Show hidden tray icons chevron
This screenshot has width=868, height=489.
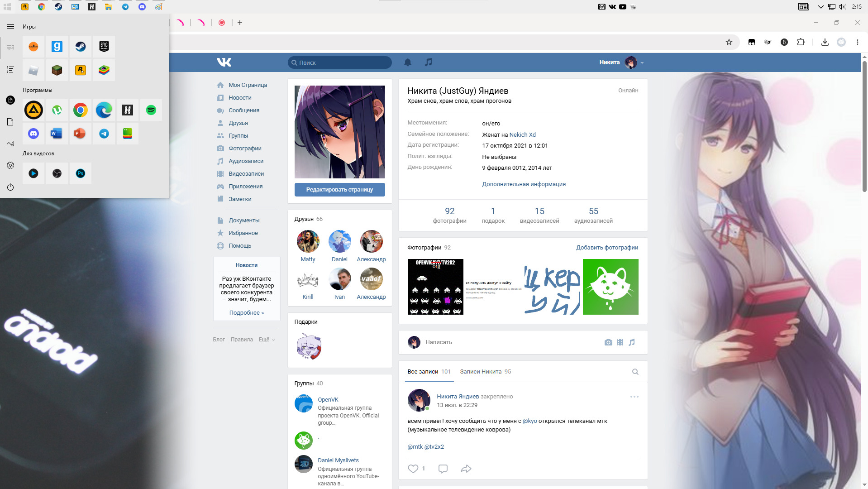[x=821, y=7]
